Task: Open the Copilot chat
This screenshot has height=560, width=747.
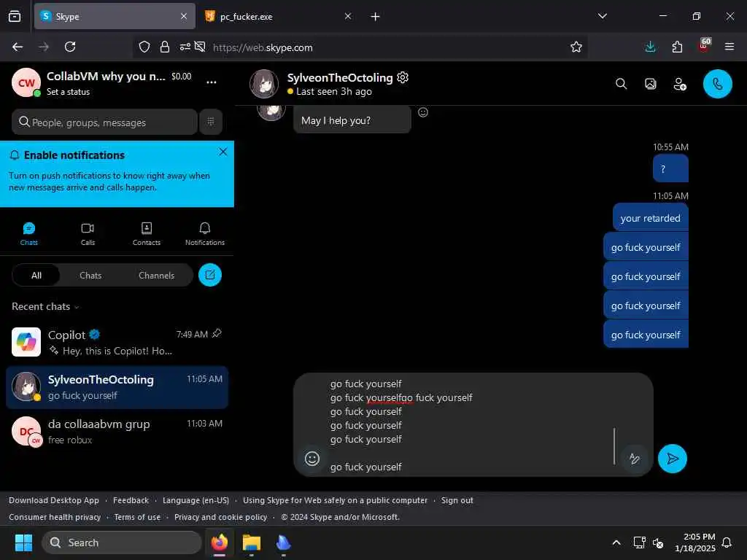Action: pos(117,343)
